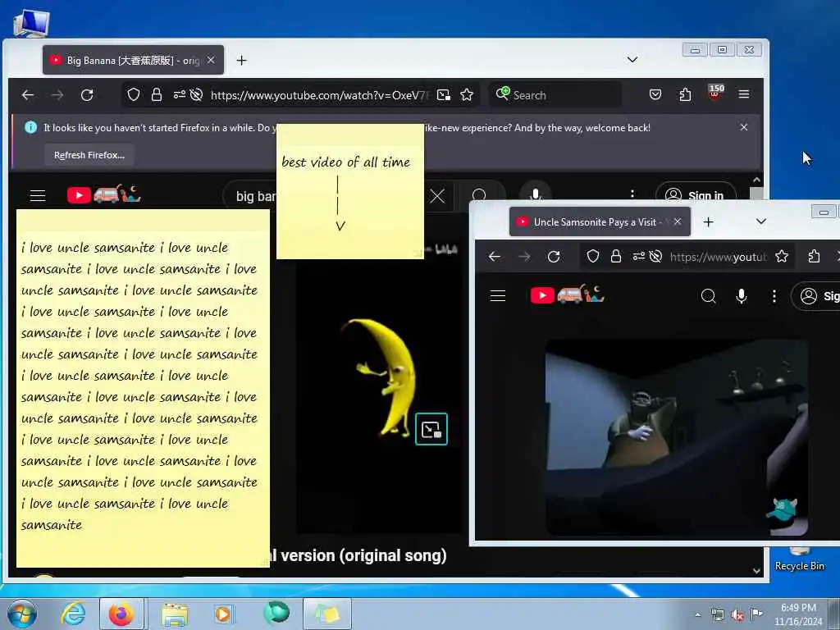Open Extensions icon in Uncle Samsonite window

814,257
